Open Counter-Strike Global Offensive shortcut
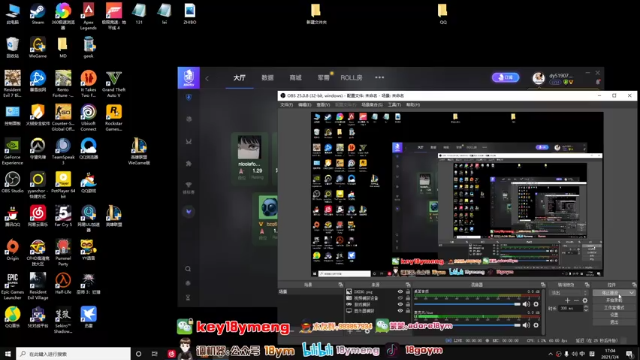This screenshot has width=640, height=360. pyautogui.click(x=63, y=118)
